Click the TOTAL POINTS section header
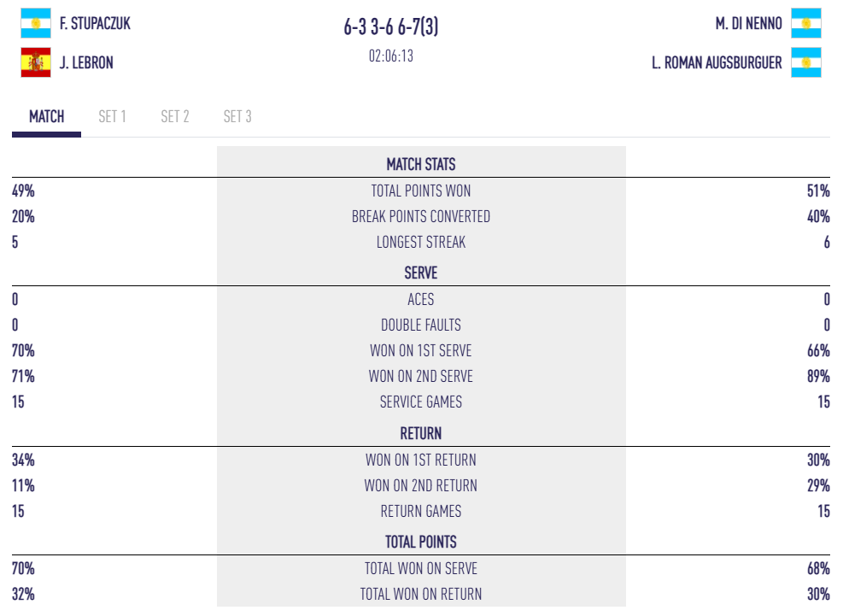This screenshot has height=616, width=843. coord(421,542)
